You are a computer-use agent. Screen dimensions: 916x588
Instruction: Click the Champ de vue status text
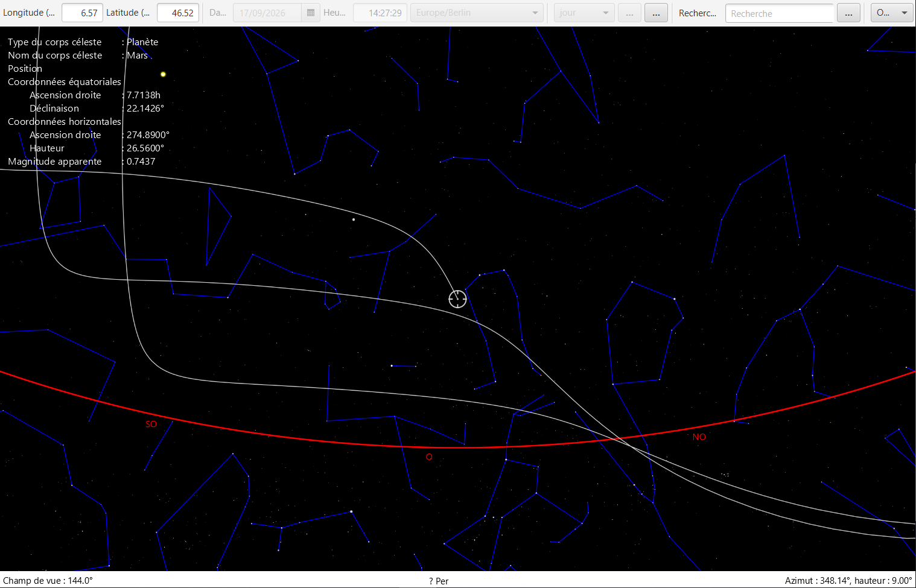coord(48,580)
